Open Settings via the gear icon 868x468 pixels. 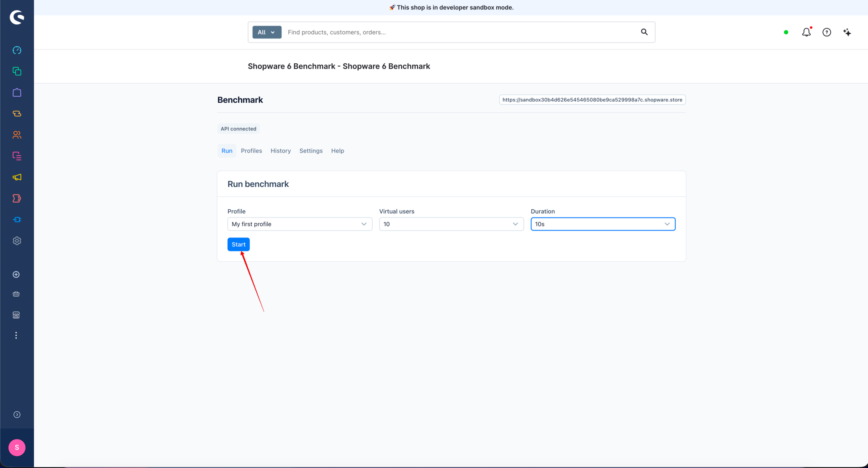pos(17,241)
